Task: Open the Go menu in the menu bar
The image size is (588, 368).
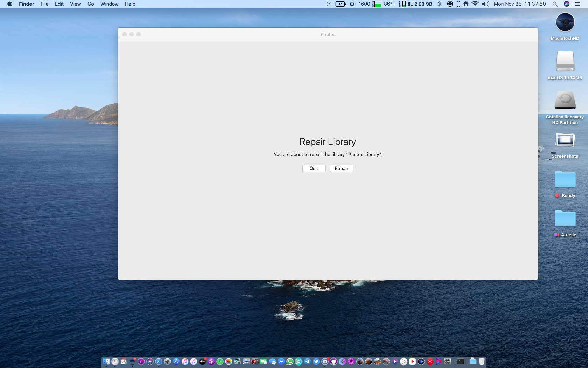Action: click(90, 4)
